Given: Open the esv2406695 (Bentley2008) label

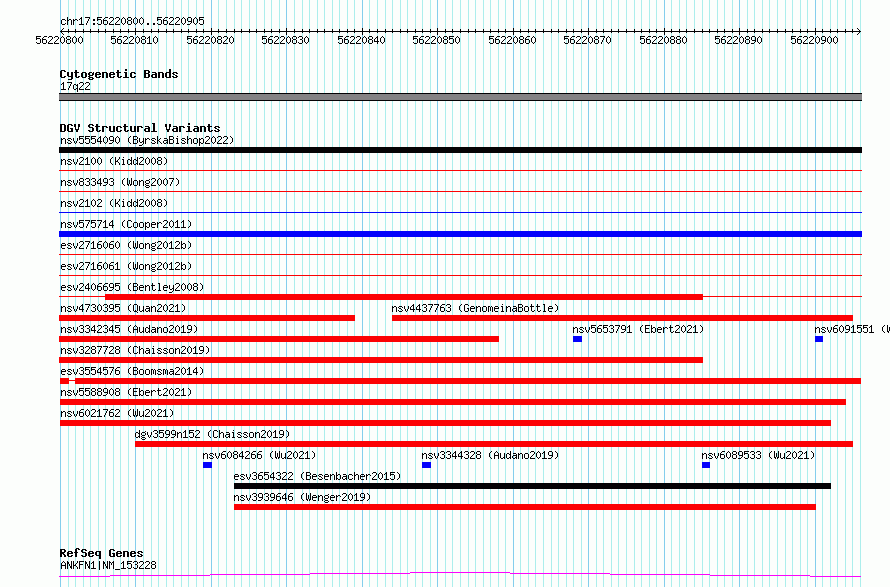Looking at the screenshot, I should click(132, 287).
